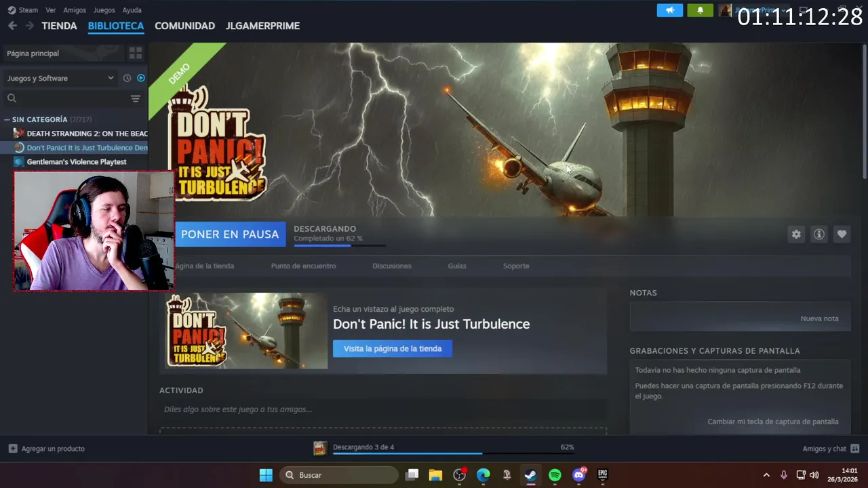Open the green notifications bell

[700, 10]
